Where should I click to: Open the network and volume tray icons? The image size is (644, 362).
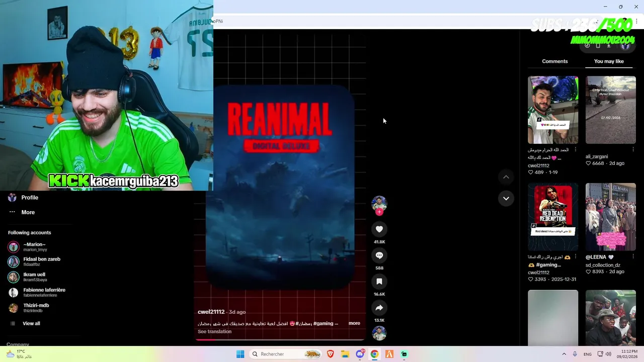tap(604, 354)
